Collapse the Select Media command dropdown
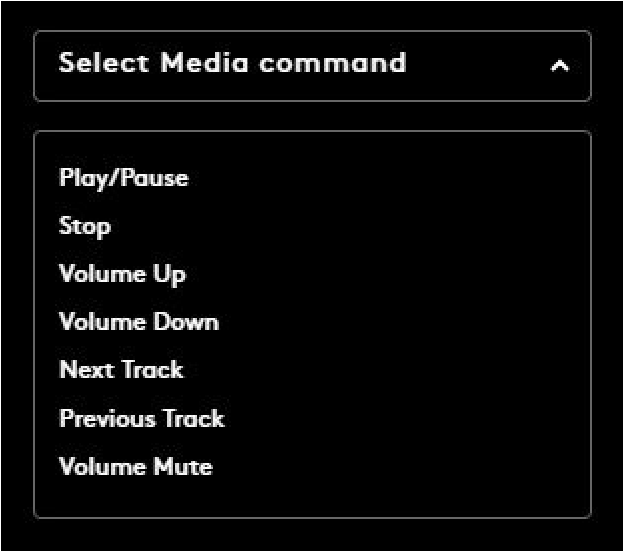 [x=560, y=66]
